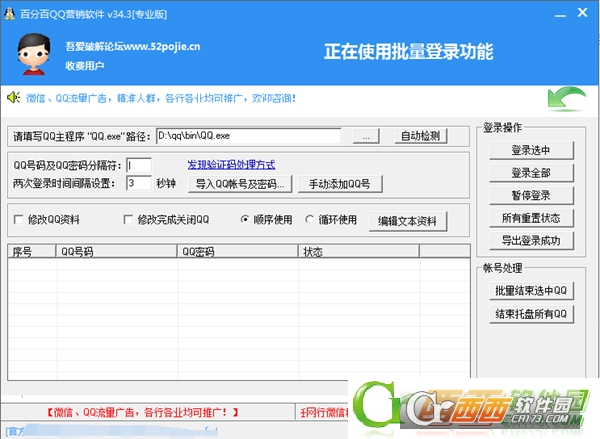Click the speaker announcement icon
This screenshot has width=600, height=439.
14,98
